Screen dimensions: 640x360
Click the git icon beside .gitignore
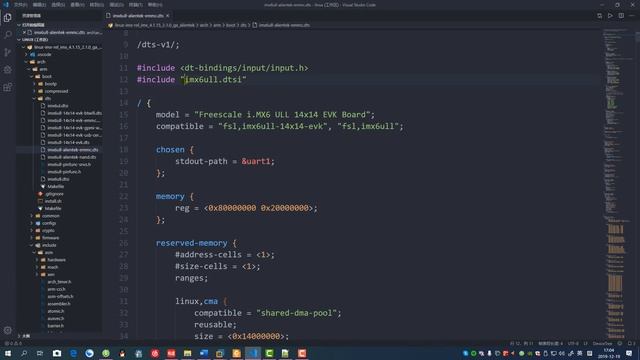click(40, 194)
